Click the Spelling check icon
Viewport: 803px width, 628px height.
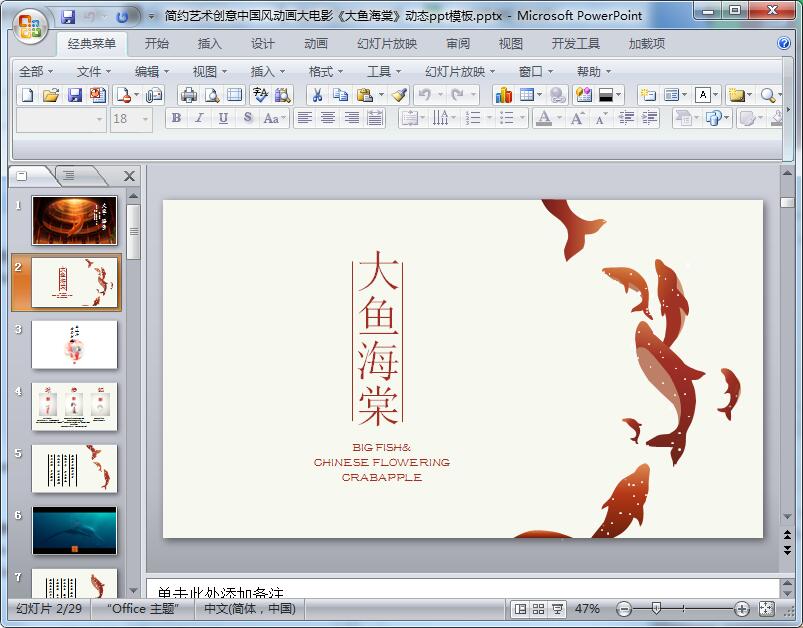click(260, 95)
